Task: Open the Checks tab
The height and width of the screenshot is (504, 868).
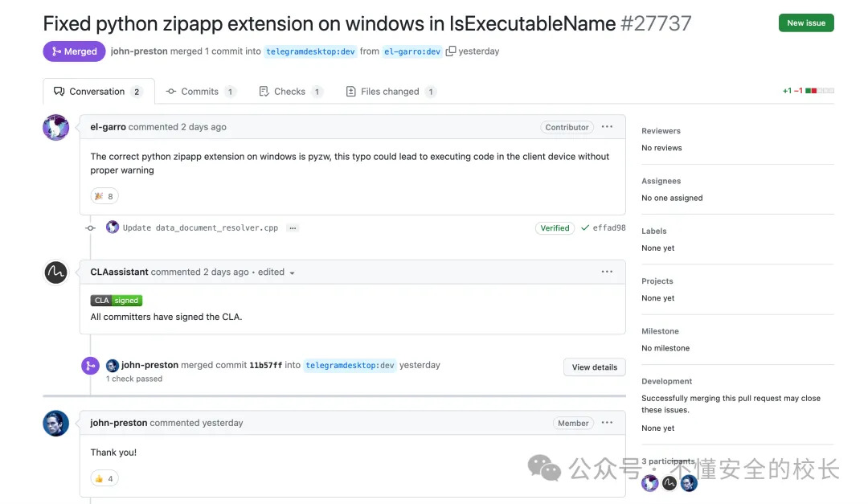Action: (x=289, y=92)
